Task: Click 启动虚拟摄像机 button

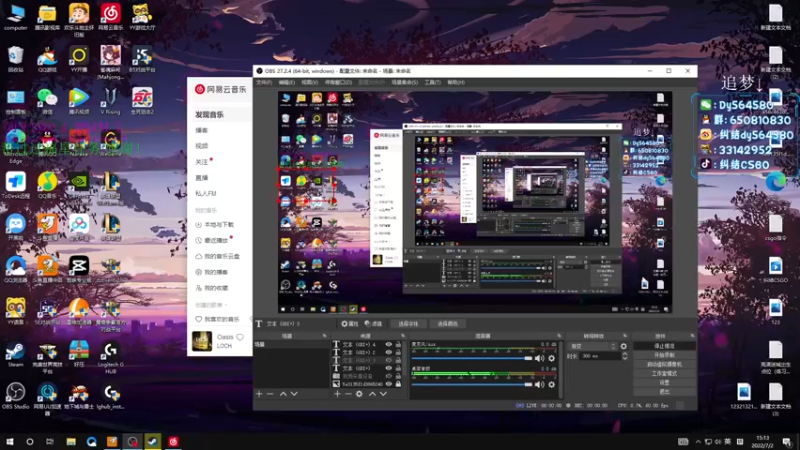Action: (x=664, y=364)
